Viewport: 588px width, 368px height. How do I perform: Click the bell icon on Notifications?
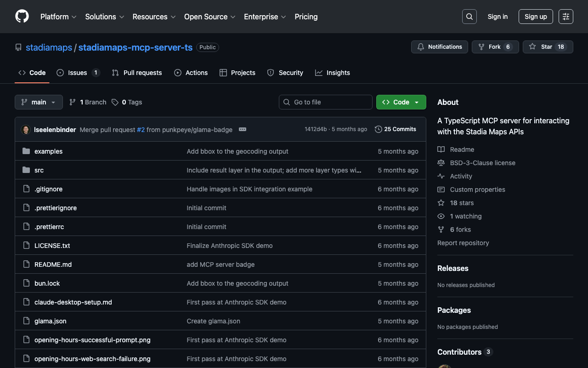[x=421, y=47]
